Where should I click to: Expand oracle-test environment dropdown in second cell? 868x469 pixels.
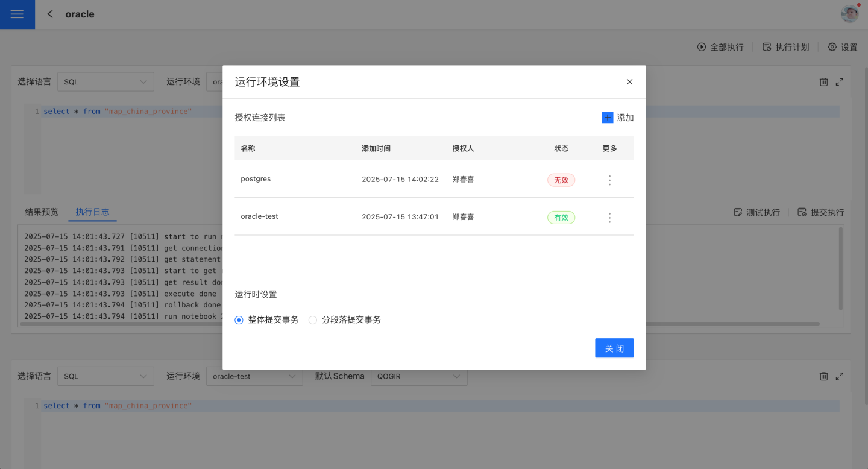[x=254, y=376]
